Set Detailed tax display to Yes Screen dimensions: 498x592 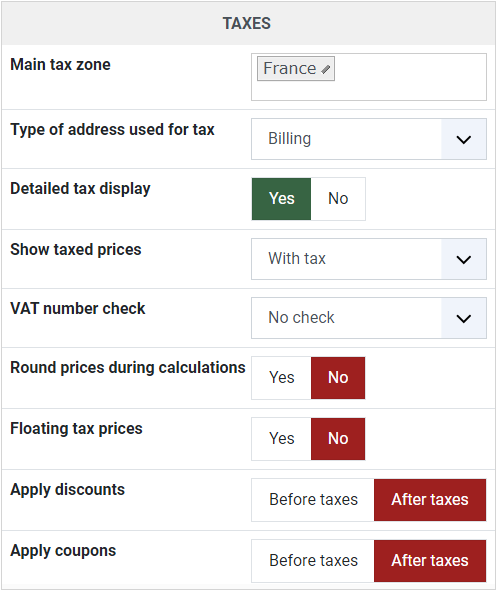[x=281, y=199]
